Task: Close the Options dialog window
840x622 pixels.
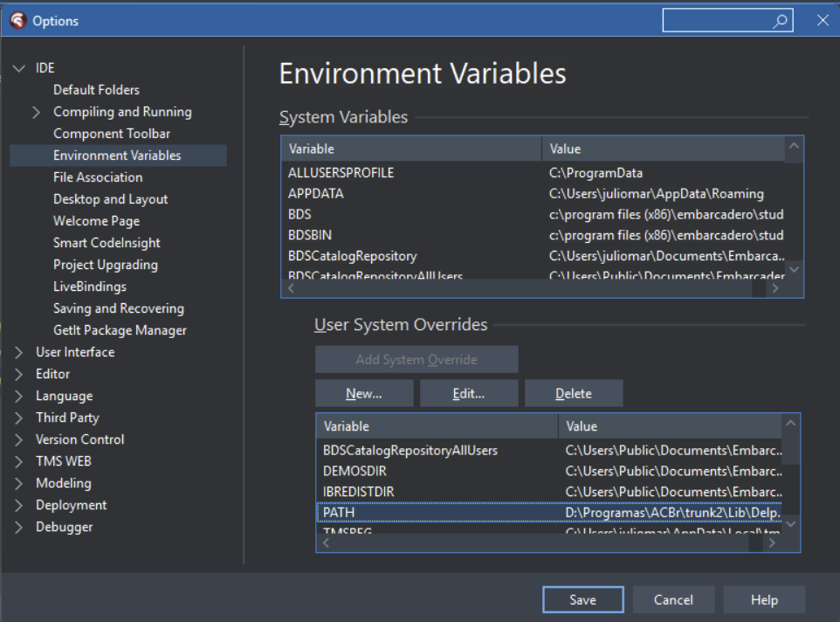Action: point(823,20)
